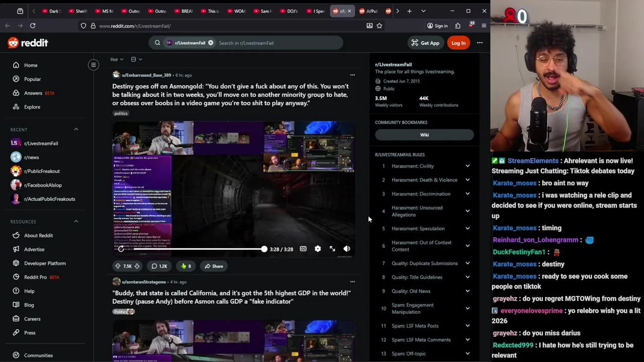644x362 pixels.
Task: Open options menu of sontaranStratagems' post
Action: point(352,282)
